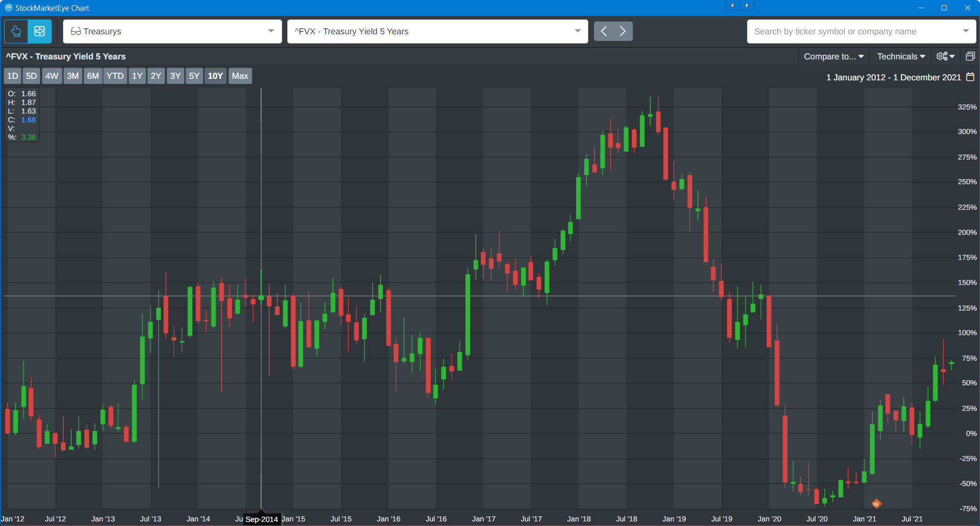This screenshot has width=980, height=526.
Task: Click the Sep-2014 crosshair date label
Action: [x=262, y=519]
